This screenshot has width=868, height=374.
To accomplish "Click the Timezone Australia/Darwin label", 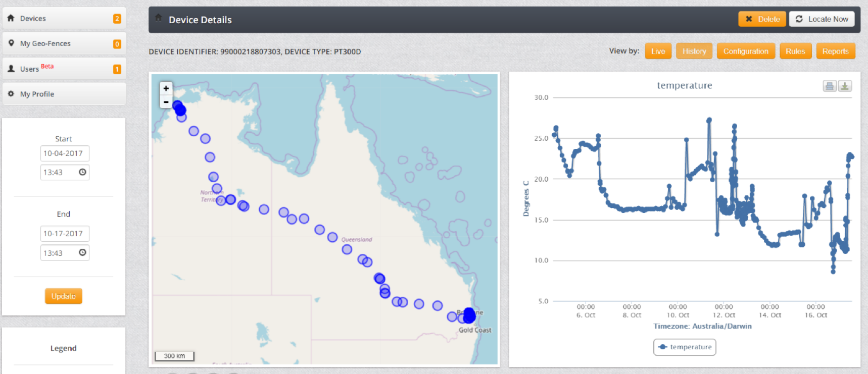I will pos(702,326).
